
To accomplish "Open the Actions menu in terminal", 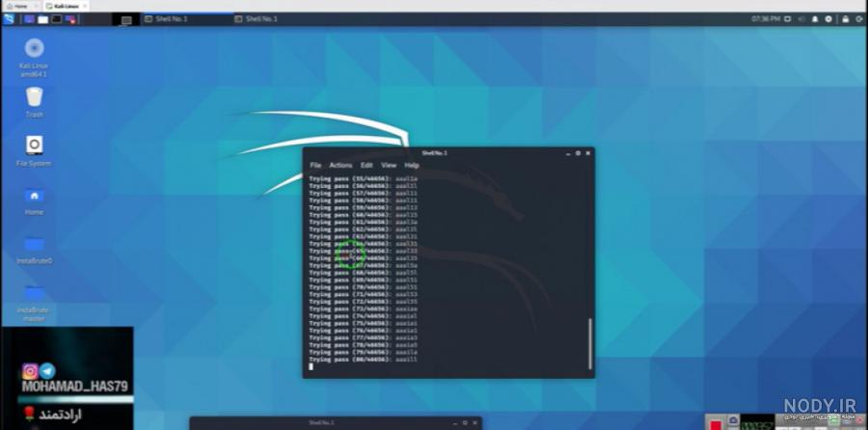I will pos(340,166).
